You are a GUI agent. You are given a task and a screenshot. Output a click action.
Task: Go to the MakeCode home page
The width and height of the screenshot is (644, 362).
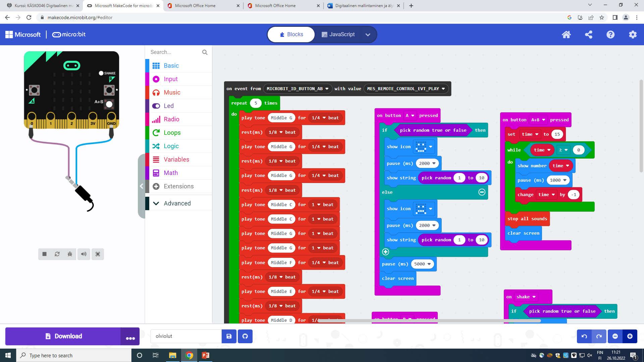pyautogui.click(x=566, y=35)
